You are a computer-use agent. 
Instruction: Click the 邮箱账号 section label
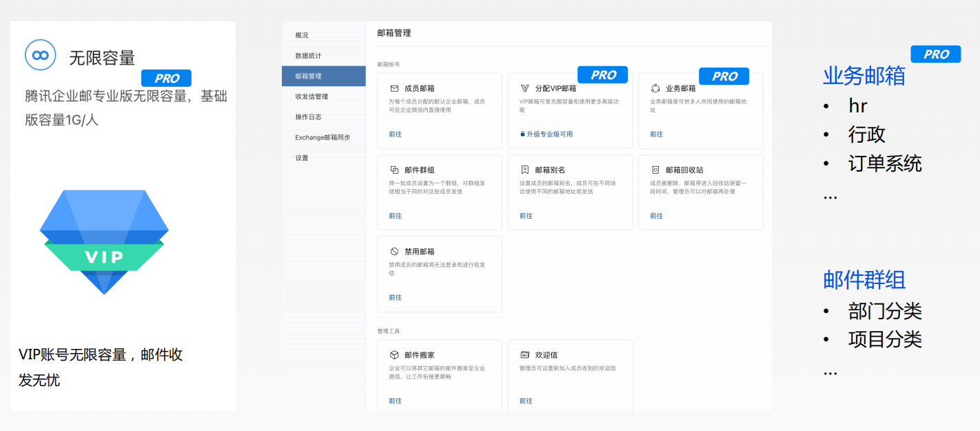tap(388, 64)
